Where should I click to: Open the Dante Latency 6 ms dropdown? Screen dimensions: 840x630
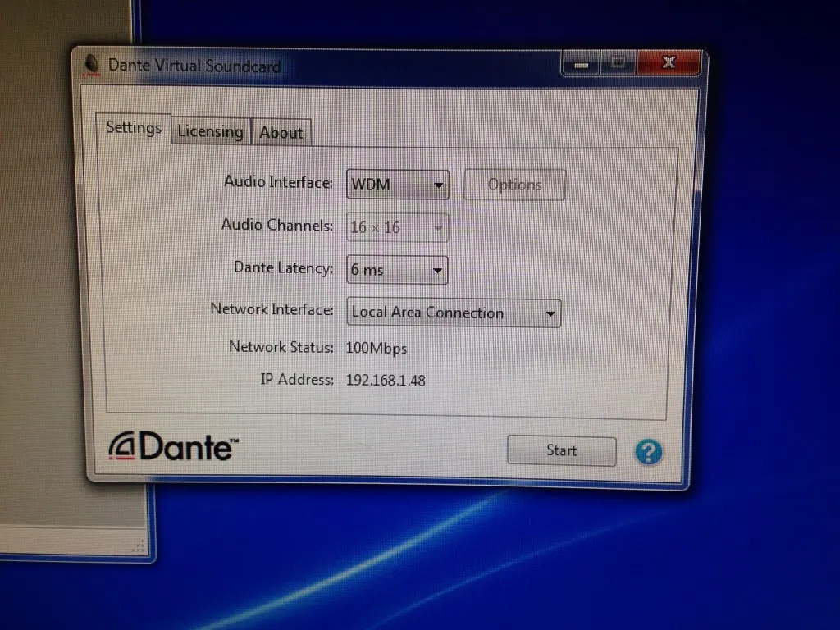(x=397, y=270)
